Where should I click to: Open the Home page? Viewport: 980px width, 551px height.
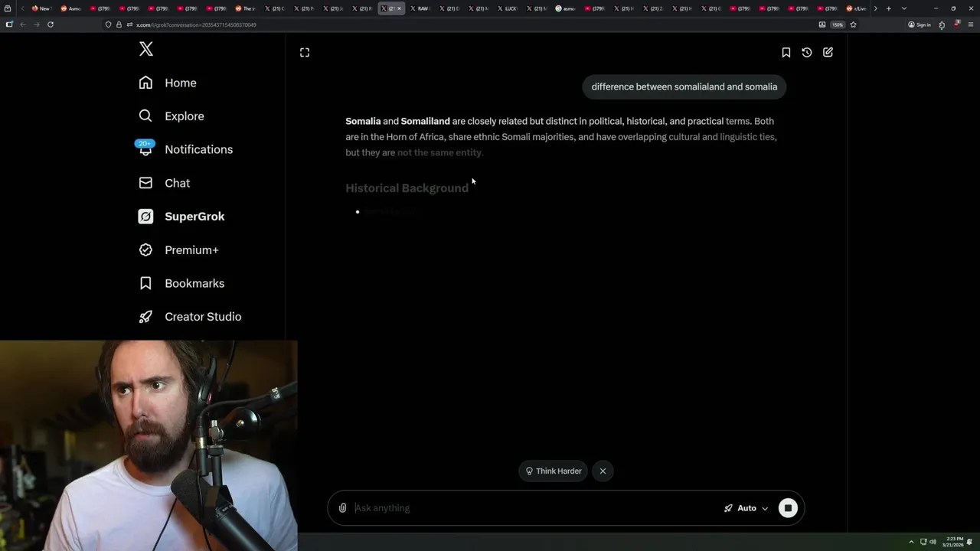pyautogui.click(x=167, y=83)
